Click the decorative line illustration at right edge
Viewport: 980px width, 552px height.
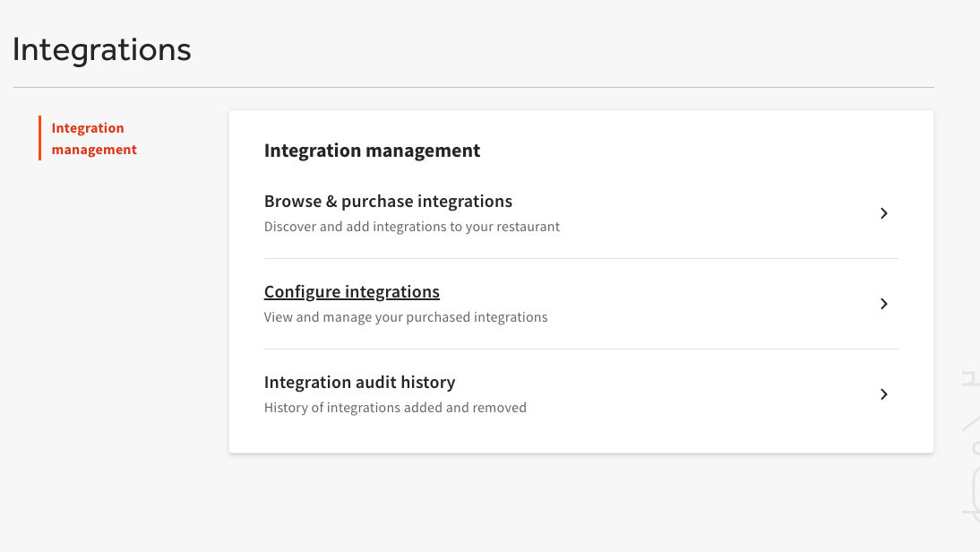click(971, 448)
